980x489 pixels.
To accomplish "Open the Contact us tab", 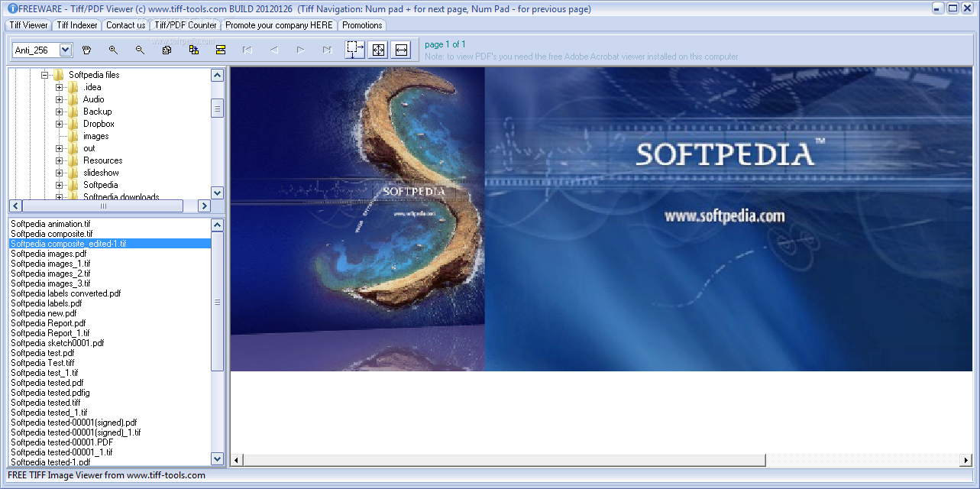I will tap(125, 25).
